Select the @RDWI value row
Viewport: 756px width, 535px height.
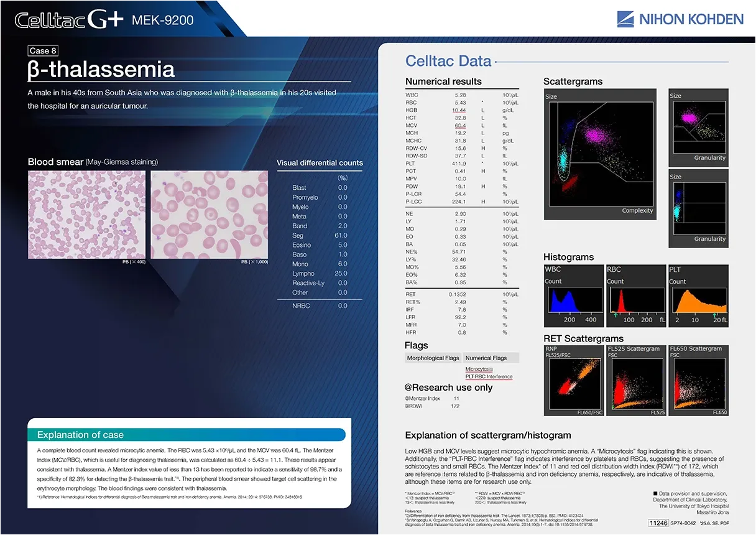432,406
